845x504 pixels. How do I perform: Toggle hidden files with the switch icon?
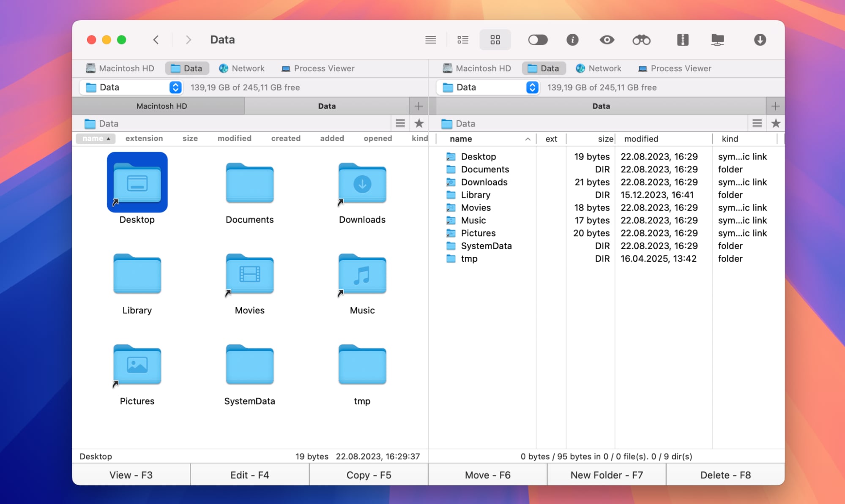(538, 40)
